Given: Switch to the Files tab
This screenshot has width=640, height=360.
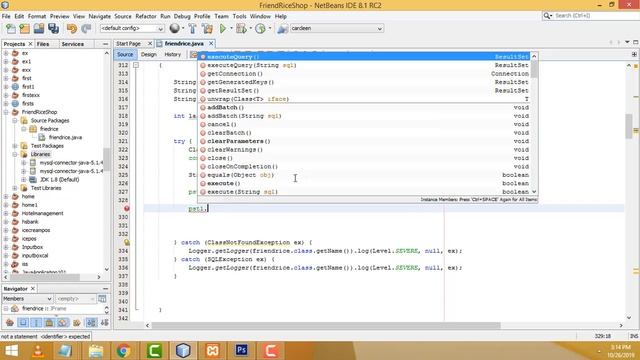Looking at the screenshot, I should point(43,44).
